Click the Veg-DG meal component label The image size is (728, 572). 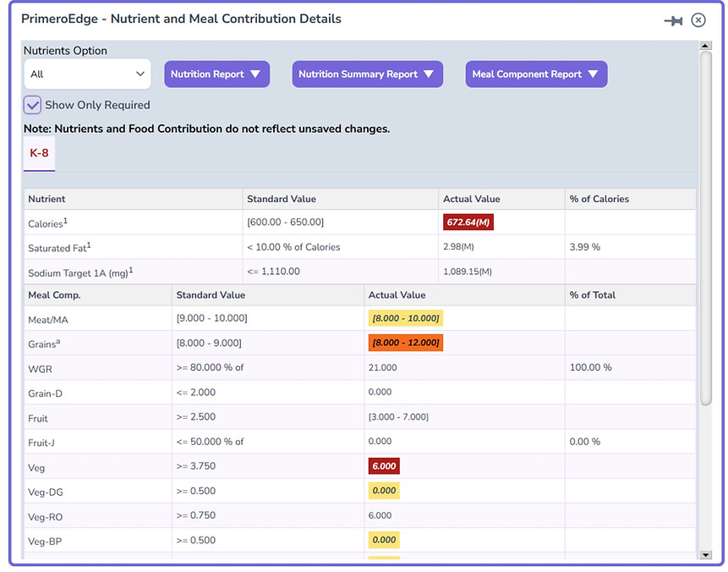[x=45, y=492]
